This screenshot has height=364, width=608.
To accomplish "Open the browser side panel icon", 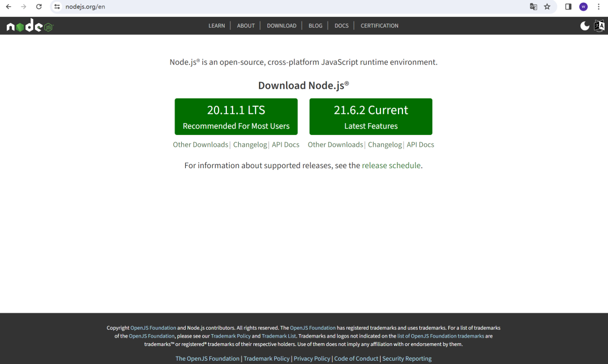I will click(568, 7).
